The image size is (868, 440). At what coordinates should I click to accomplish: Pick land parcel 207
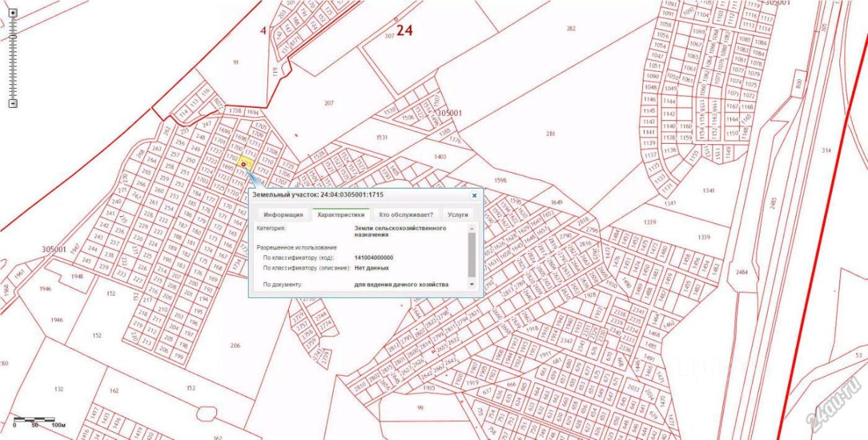coord(329,103)
